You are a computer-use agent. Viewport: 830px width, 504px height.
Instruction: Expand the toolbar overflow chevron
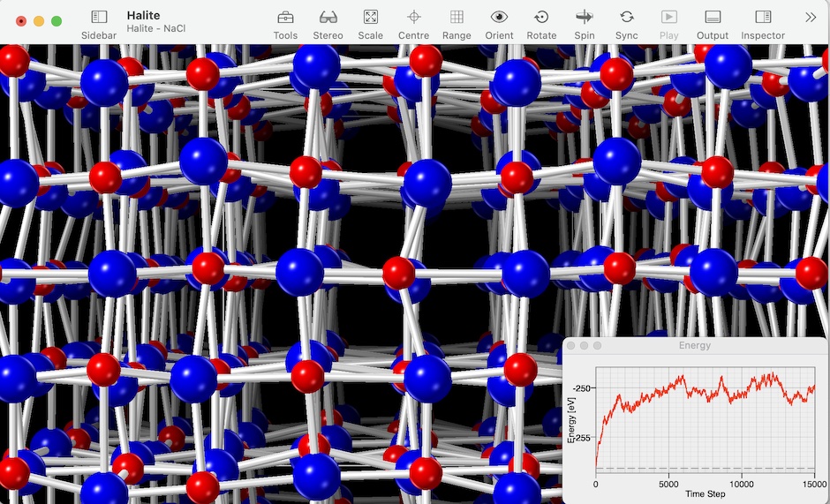[x=811, y=18]
